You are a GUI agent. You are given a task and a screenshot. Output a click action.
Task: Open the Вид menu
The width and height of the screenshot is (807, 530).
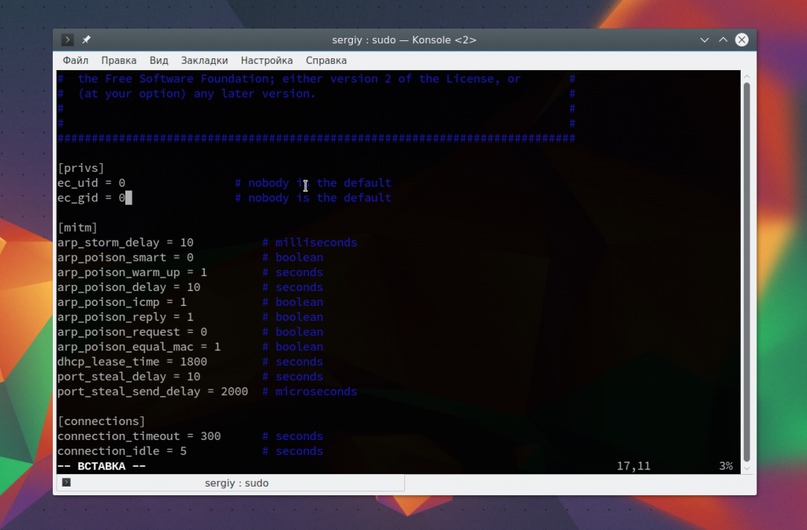pos(159,61)
